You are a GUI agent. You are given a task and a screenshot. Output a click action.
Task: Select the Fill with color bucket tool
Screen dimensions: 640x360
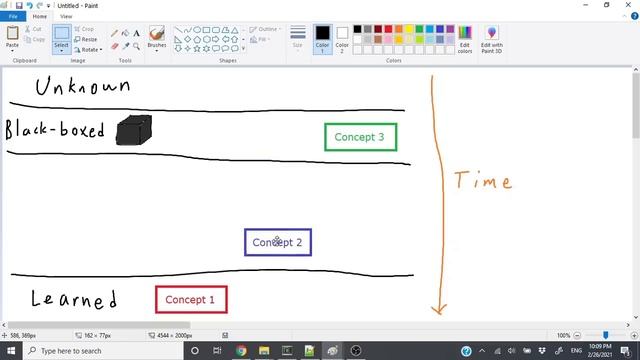click(x=126, y=33)
